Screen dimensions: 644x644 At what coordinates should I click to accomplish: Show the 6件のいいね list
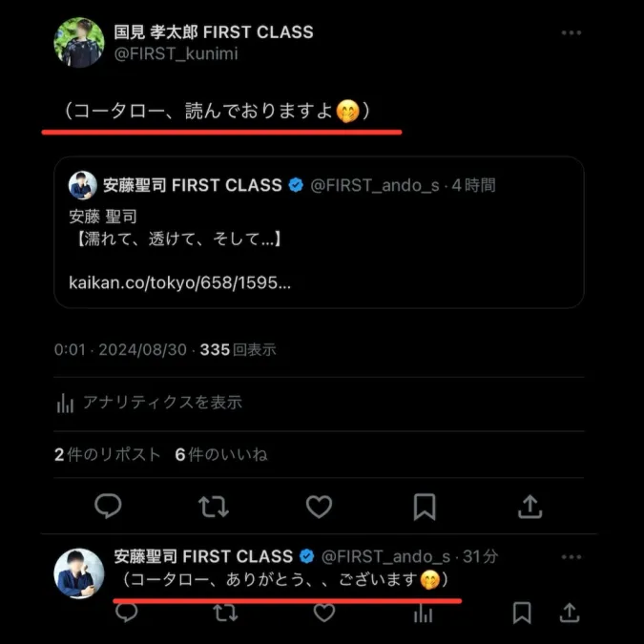click(x=221, y=455)
